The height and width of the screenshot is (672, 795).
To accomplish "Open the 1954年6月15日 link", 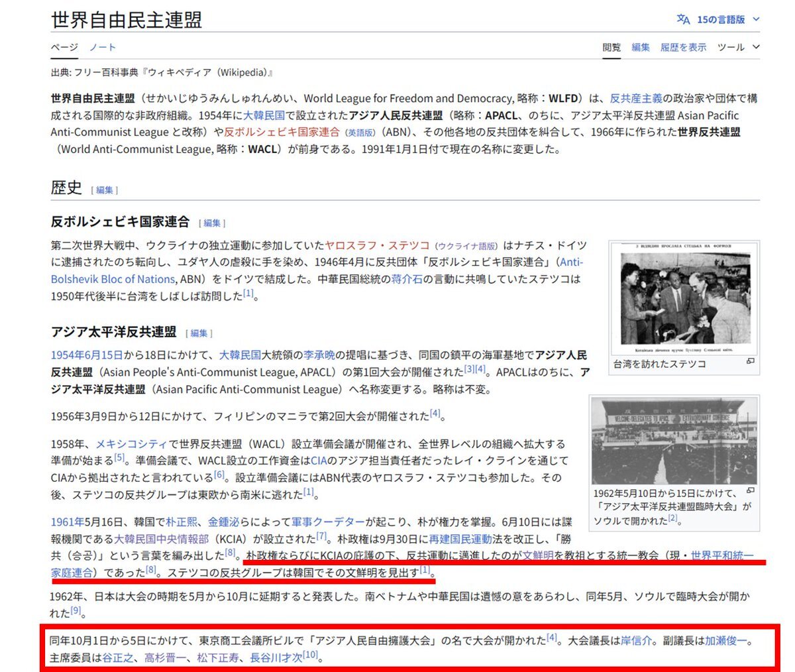I will 87,355.
